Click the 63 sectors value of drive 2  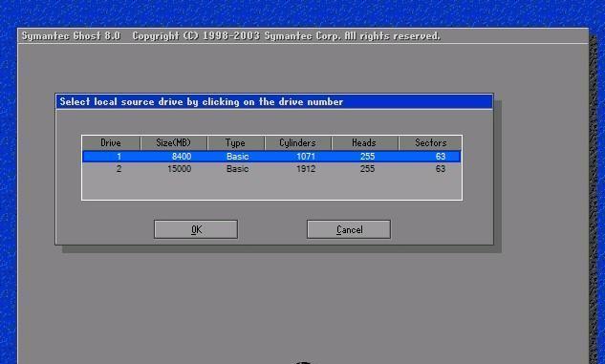click(441, 169)
